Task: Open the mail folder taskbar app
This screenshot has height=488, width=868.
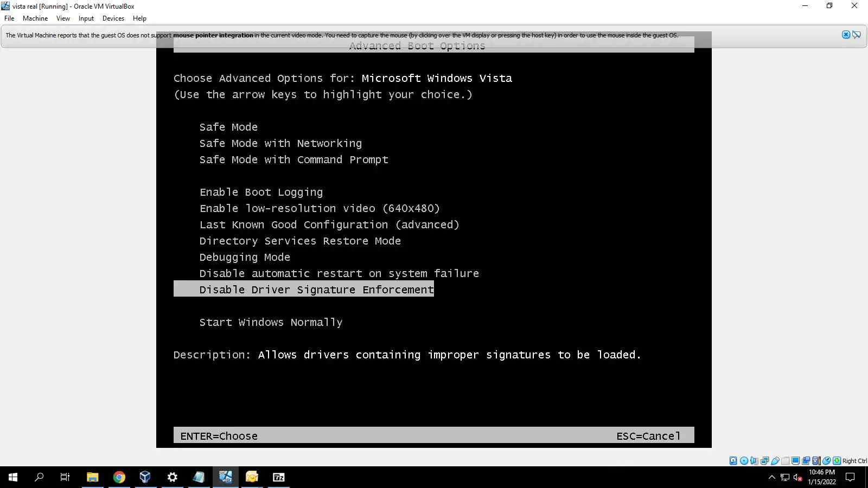Action: (x=252, y=477)
